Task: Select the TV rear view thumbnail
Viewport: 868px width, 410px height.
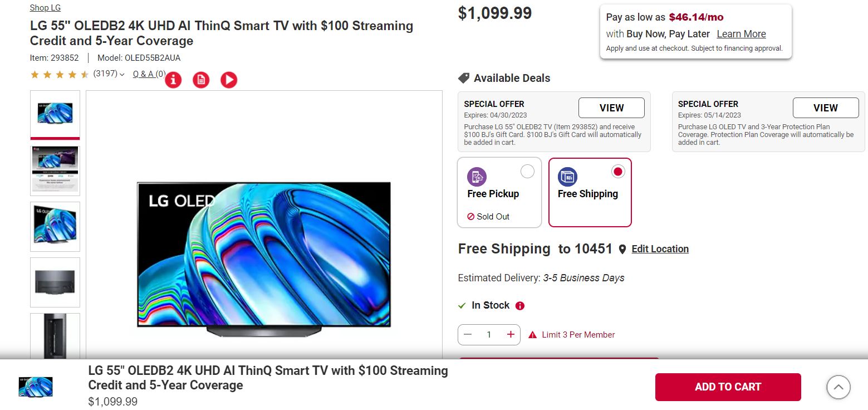Action: click(x=55, y=282)
